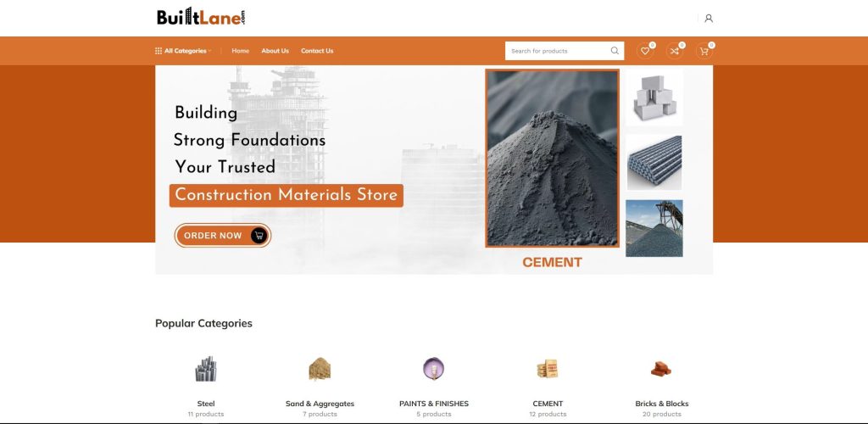
Task: Select the concrete blocks banner thumbnail
Action: click(654, 98)
